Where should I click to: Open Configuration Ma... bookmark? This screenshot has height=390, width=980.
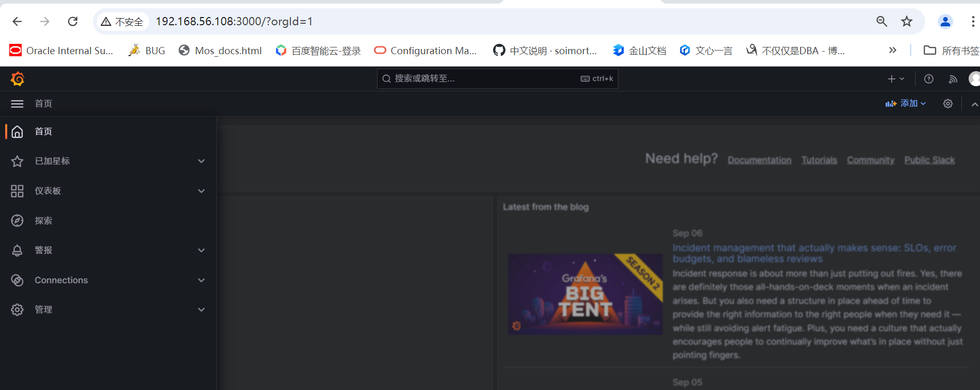pos(426,51)
